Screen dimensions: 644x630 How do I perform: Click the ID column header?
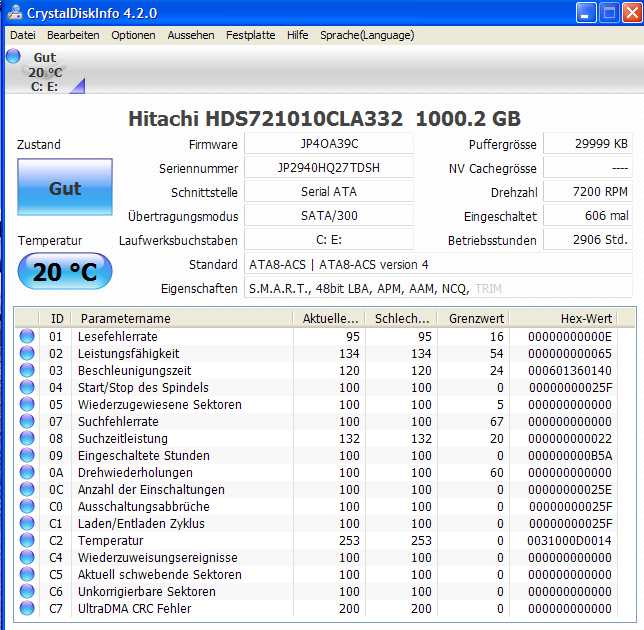pyautogui.click(x=56, y=318)
